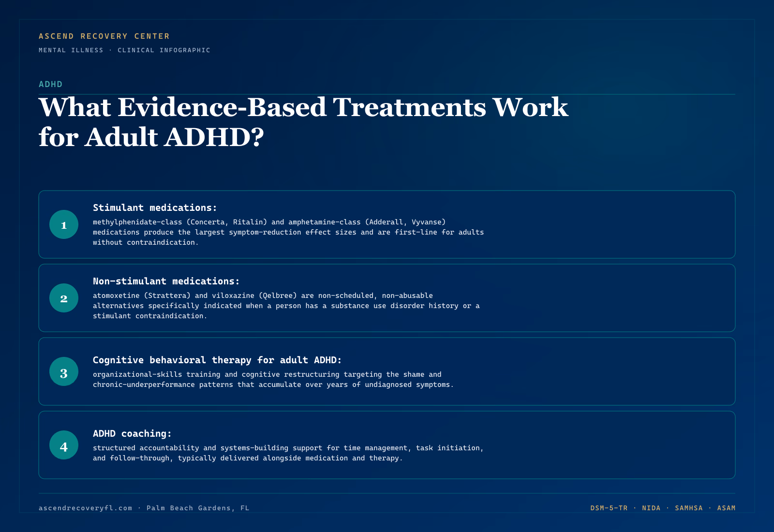Select the 'Cognitive behavioral therapy for adult ADHD:' heading
774x532 pixels.
(x=217, y=360)
